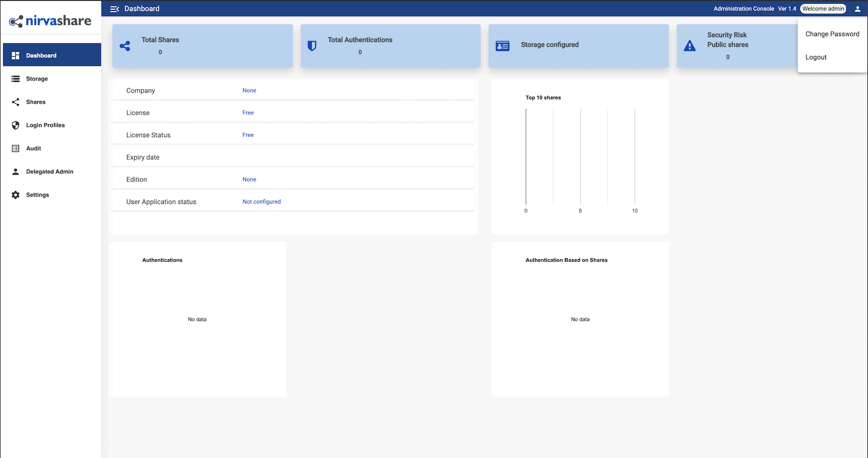
Task: Click the nirvashare logo
Action: [x=50, y=21]
